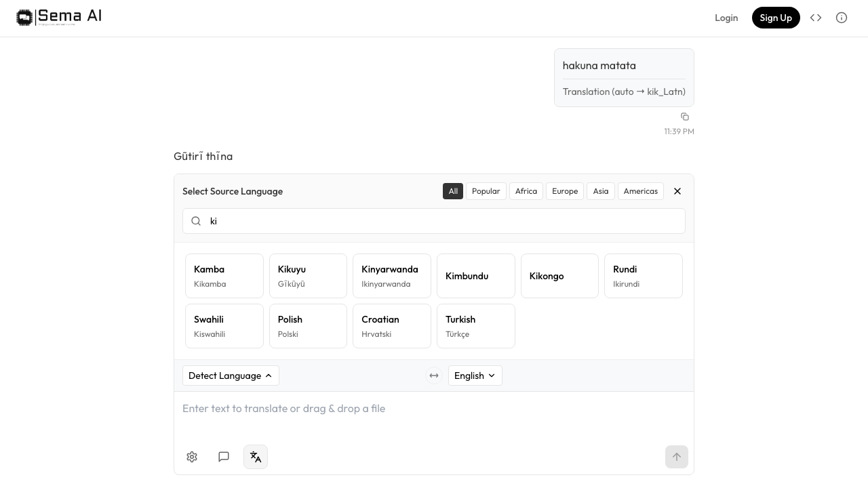The height and width of the screenshot is (486, 868).
Task: Select the Popular languages tab
Action: [x=486, y=191]
